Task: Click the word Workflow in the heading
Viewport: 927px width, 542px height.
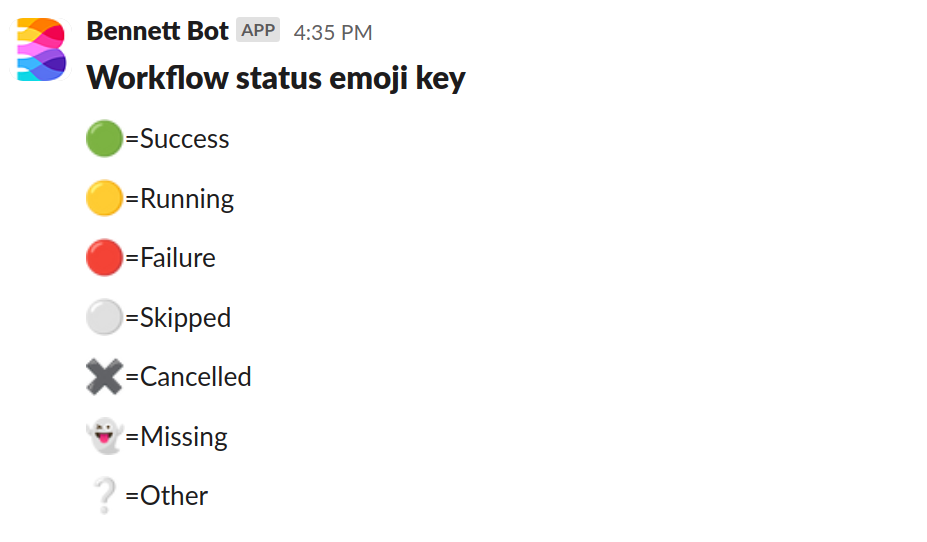Action: point(157,77)
